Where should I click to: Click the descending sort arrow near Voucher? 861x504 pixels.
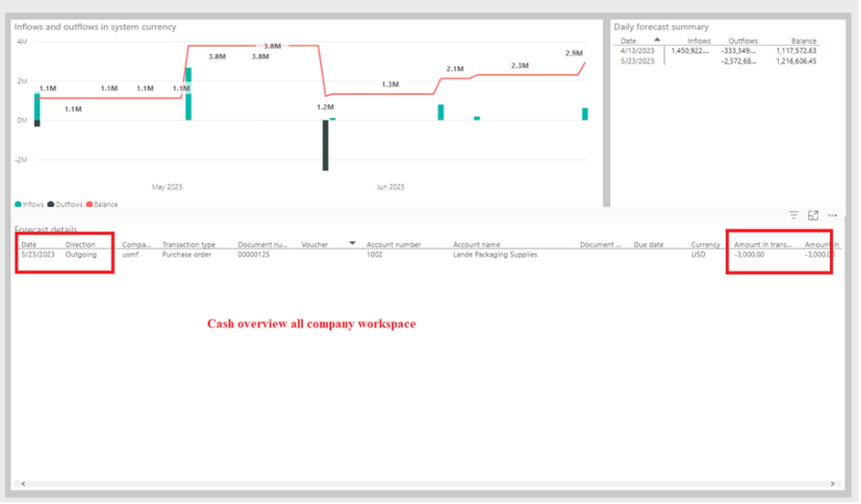pos(352,242)
